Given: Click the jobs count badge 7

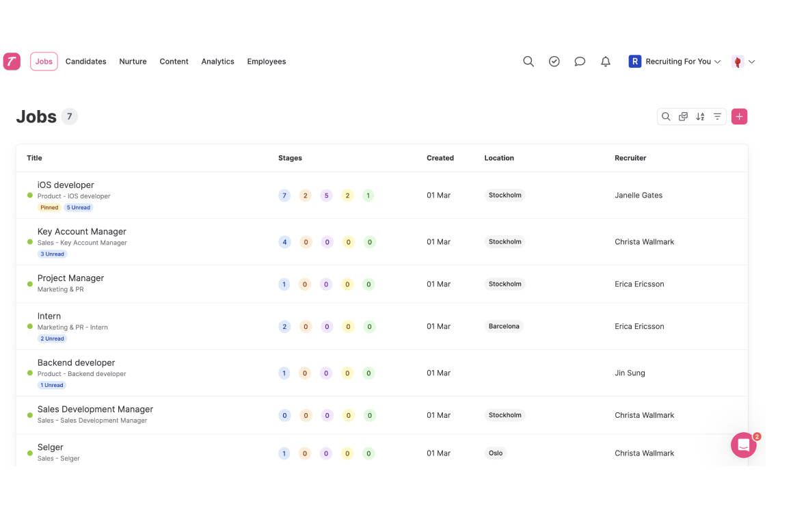Looking at the screenshot, I should pos(69,116).
